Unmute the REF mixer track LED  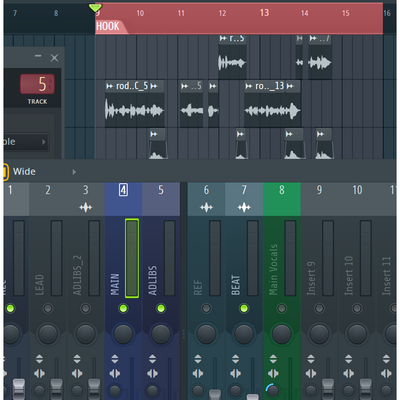(x=206, y=308)
